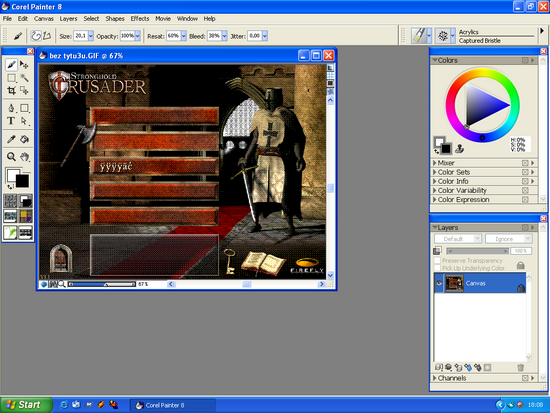Viewport: 550px width, 413px height.
Task: Select the Crop tool
Action: (11, 91)
